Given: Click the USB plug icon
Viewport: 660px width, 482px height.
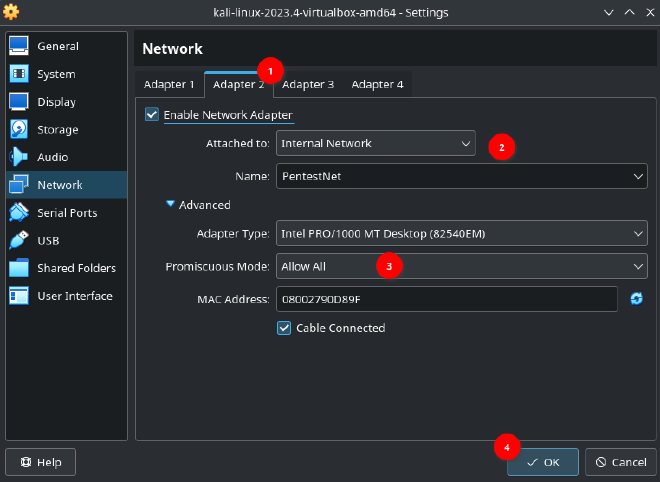Looking at the screenshot, I should click(x=19, y=240).
